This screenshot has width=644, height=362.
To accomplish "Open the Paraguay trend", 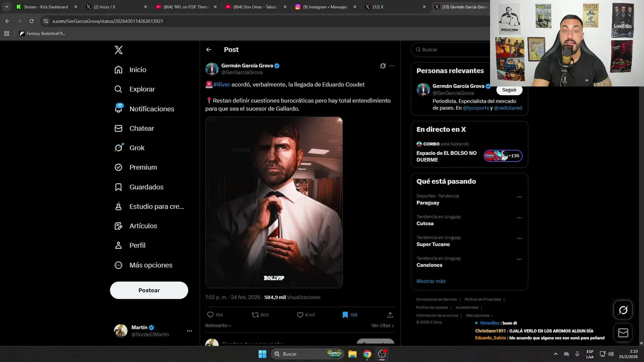I will 428,203.
